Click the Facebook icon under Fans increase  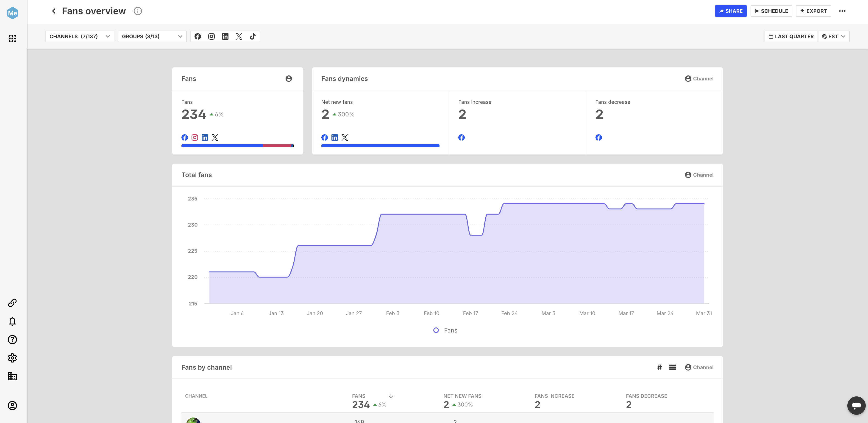pos(462,138)
